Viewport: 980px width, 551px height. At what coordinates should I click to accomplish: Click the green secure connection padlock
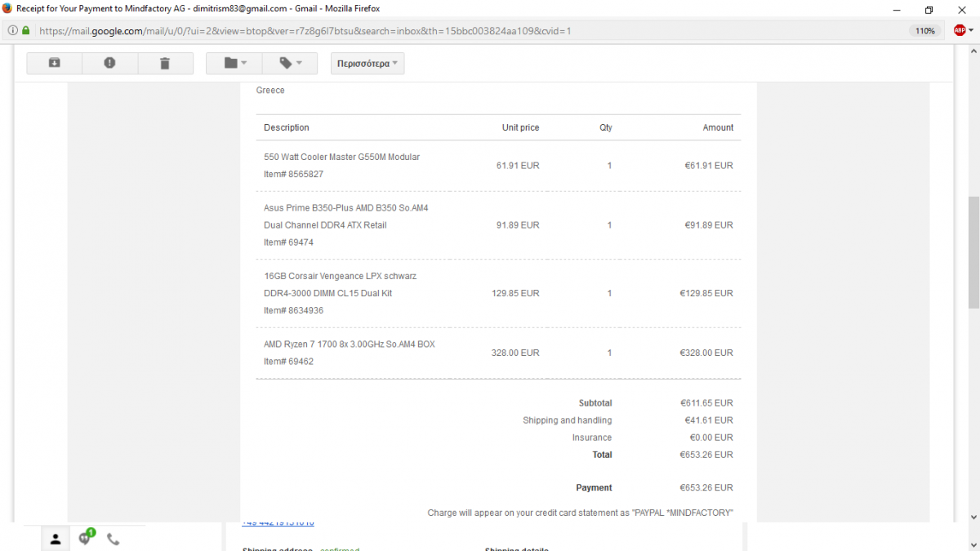tap(25, 31)
